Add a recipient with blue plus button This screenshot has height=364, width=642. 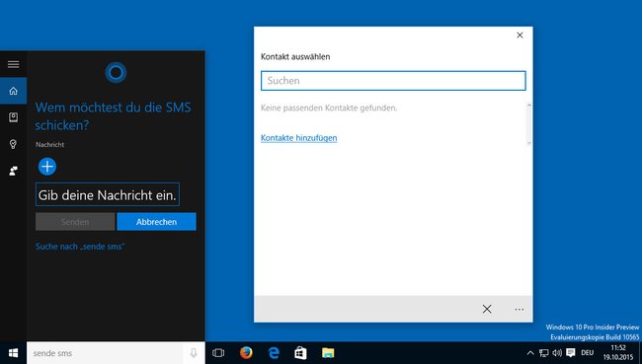tap(47, 167)
